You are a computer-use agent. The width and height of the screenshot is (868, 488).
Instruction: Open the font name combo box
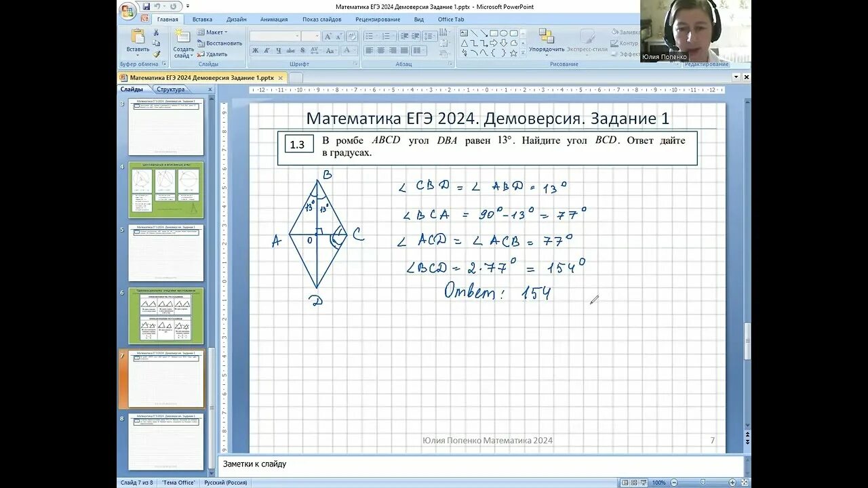tap(275, 36)
